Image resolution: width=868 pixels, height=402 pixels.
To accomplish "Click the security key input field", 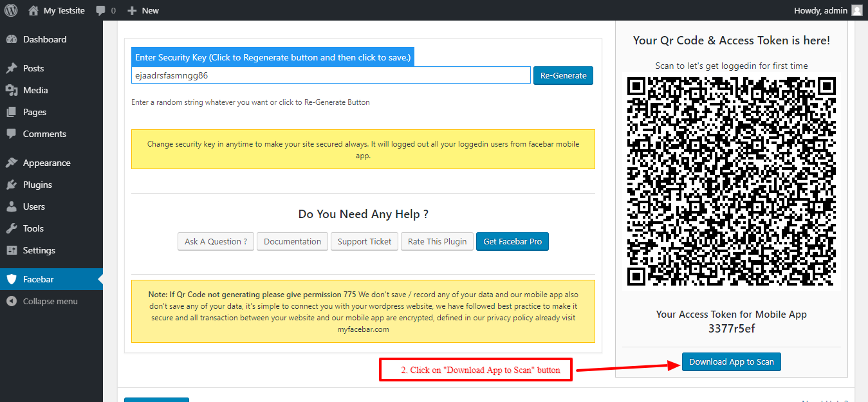I will pyautogui.click(x=331, y=75).
